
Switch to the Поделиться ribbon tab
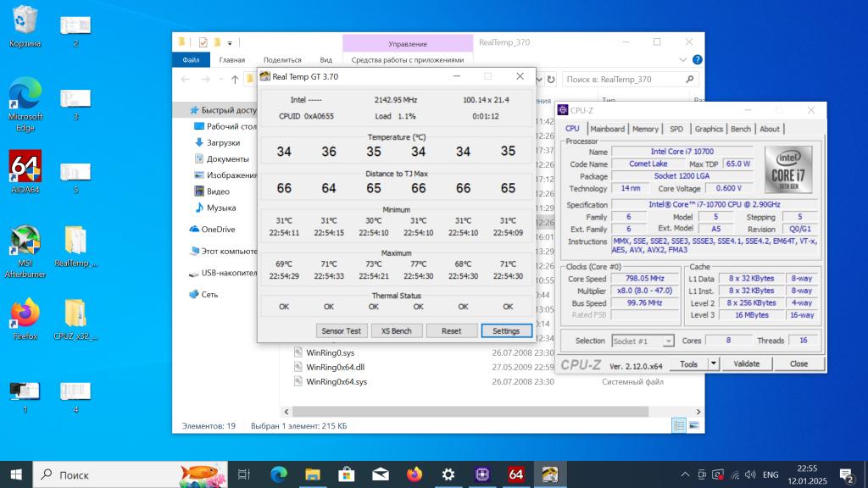[x=282, y=60]
